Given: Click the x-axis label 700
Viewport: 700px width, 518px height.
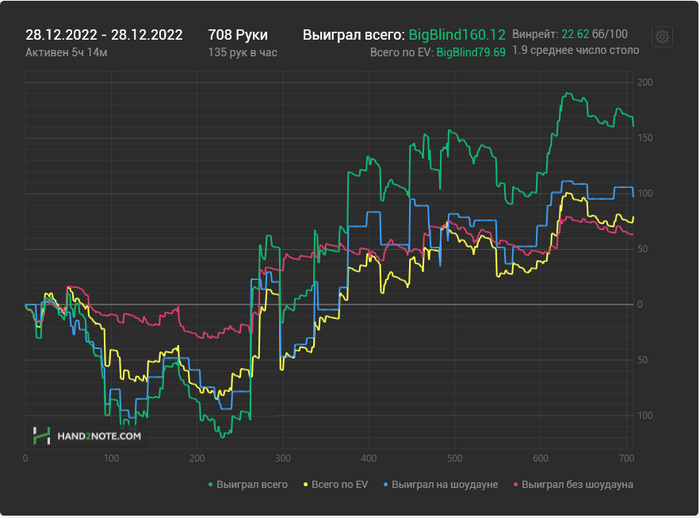Looking at the screenshot, I should (627, 459).
